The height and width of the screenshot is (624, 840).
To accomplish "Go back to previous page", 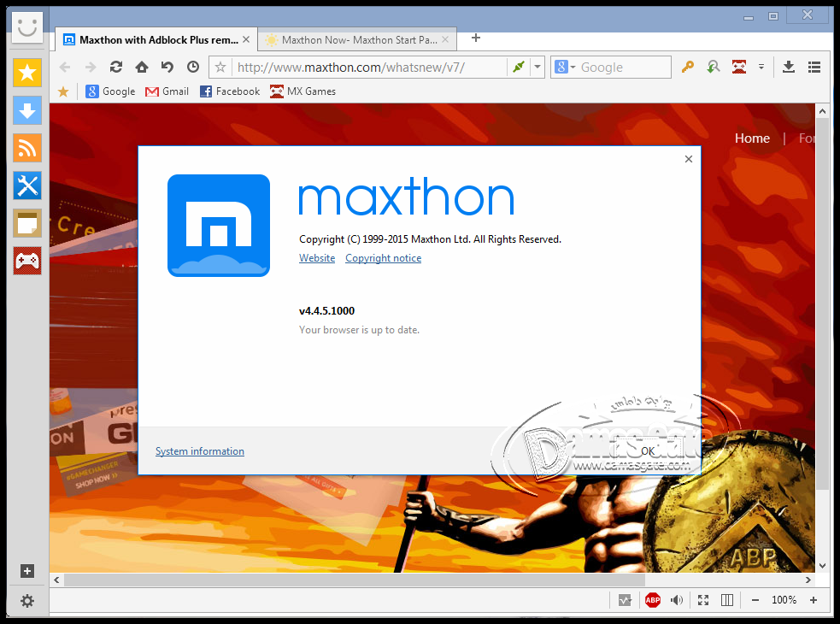I will coord(65,67).
